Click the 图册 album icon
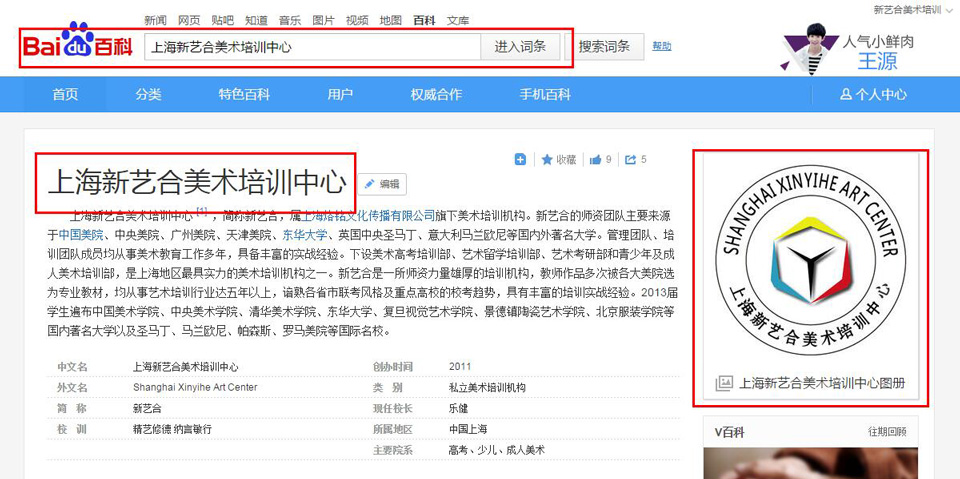This screenshot has height=479, width=960. (724, 383)
